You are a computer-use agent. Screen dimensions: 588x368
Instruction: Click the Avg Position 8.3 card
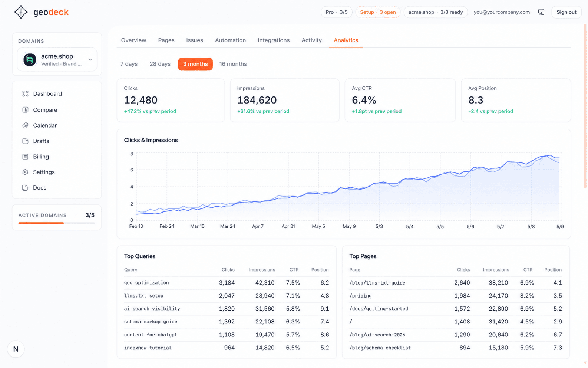[x=516, y=100]
